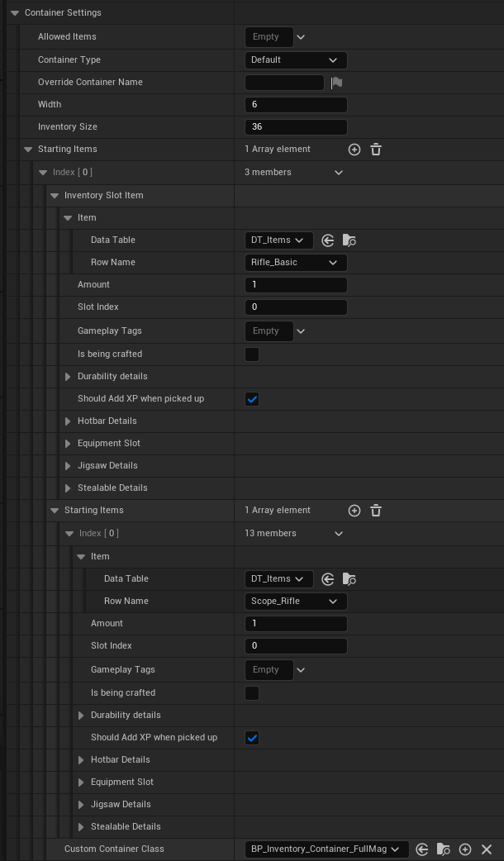Toggle 'Is being crafted' for Scope_Rifle item
This screenshot has height=861, width=504.
coord(252,693)
